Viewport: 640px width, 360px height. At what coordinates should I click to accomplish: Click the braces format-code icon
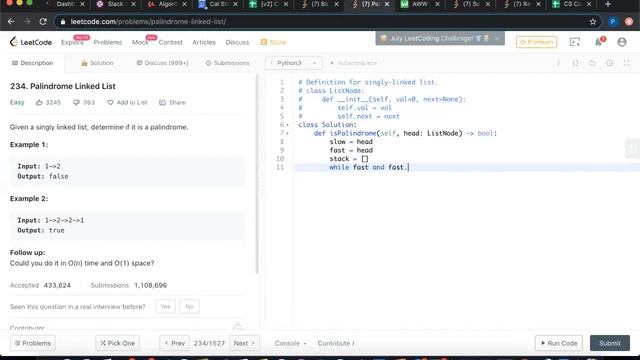[575, 63]
